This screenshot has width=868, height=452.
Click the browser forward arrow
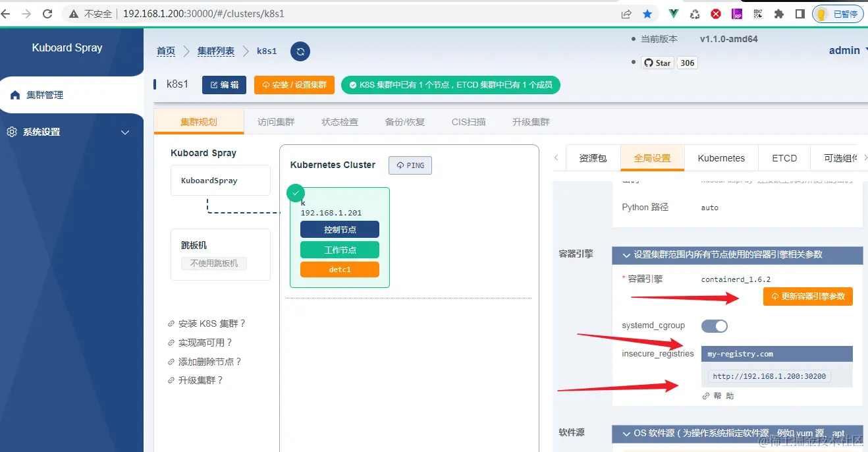pos(26,13)
